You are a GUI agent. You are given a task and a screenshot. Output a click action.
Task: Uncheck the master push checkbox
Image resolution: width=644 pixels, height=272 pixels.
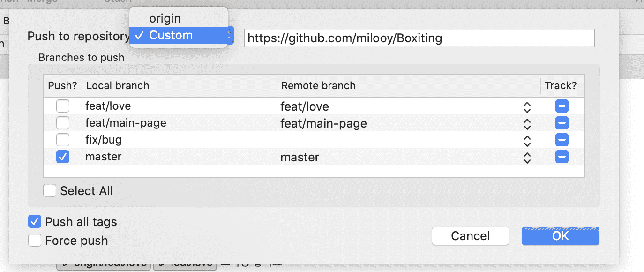(x=63, y=157)
